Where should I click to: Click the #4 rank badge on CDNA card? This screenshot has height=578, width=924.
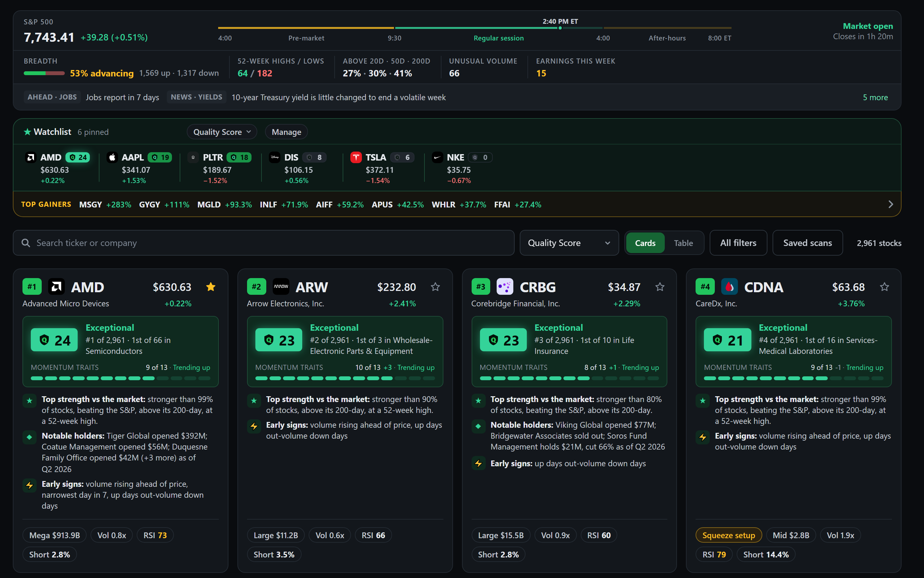point(705,287)
